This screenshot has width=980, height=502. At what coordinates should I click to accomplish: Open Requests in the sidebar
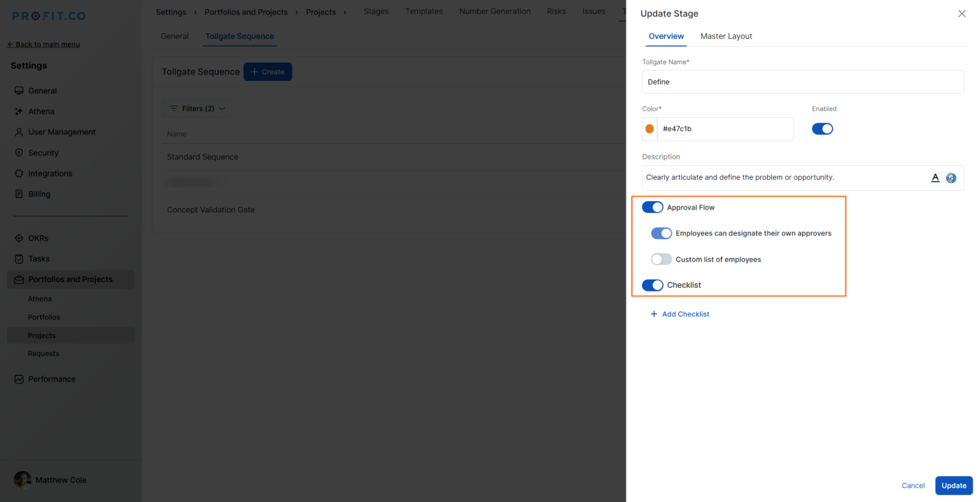pyautogui.click(x=43, y=353)
